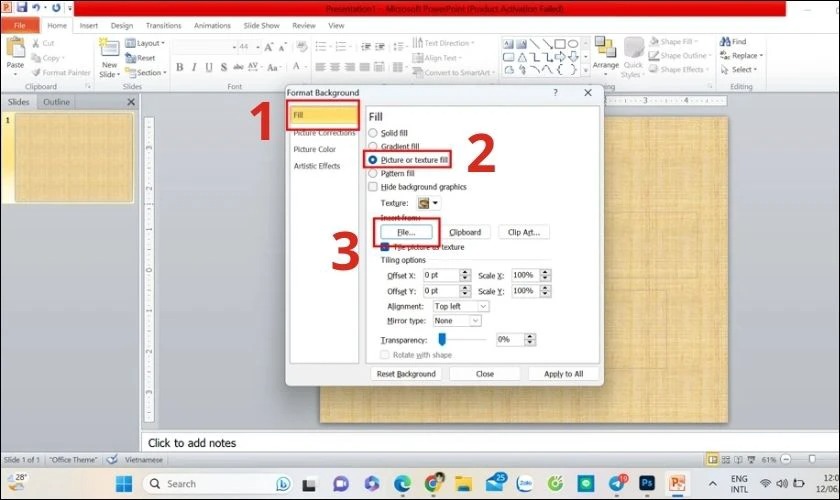Image resolution: width=840 pixels, height=500 pixels.
Task: Click spell check icon in status bar
Action: 111,459
